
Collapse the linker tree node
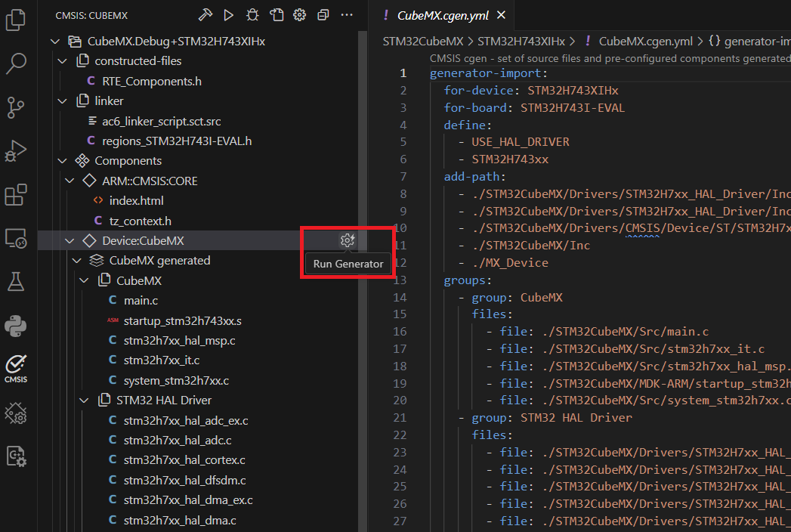[62, 101]
